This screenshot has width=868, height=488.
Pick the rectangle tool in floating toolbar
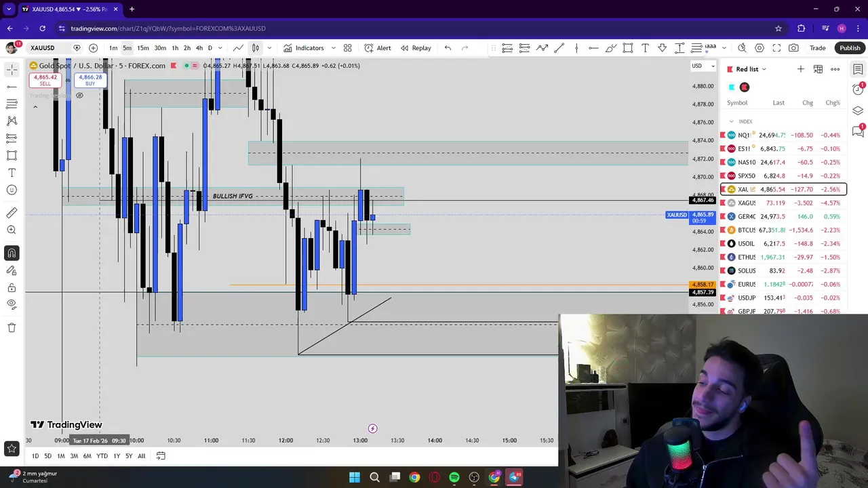coord(628,48)
